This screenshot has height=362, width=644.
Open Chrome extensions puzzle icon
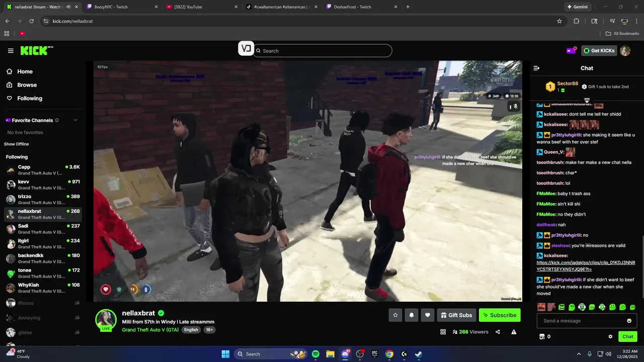pyautogui.click(x=577, y=21)
